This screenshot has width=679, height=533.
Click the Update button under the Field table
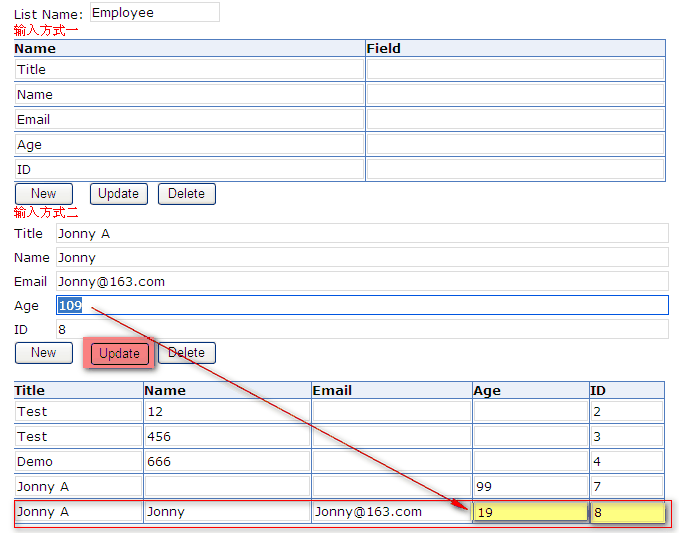[x=119, y=194]
